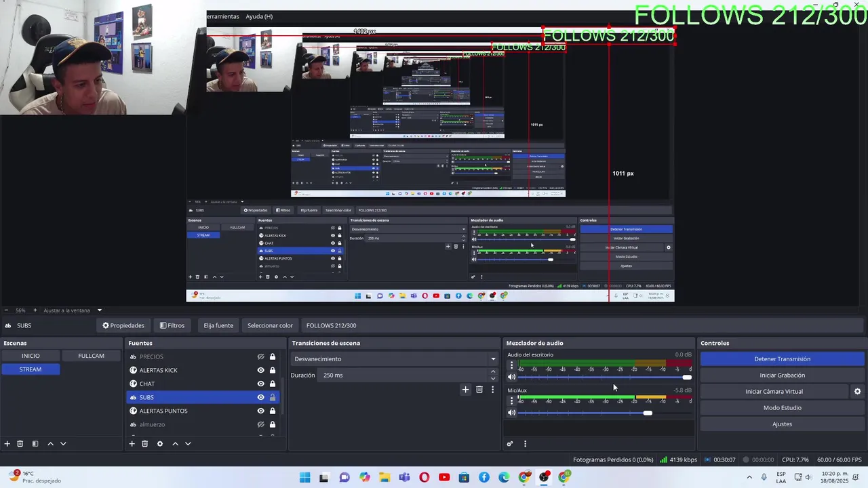
Task: Show hidden system tray icons chevron
Action: (x=749, y=478)
